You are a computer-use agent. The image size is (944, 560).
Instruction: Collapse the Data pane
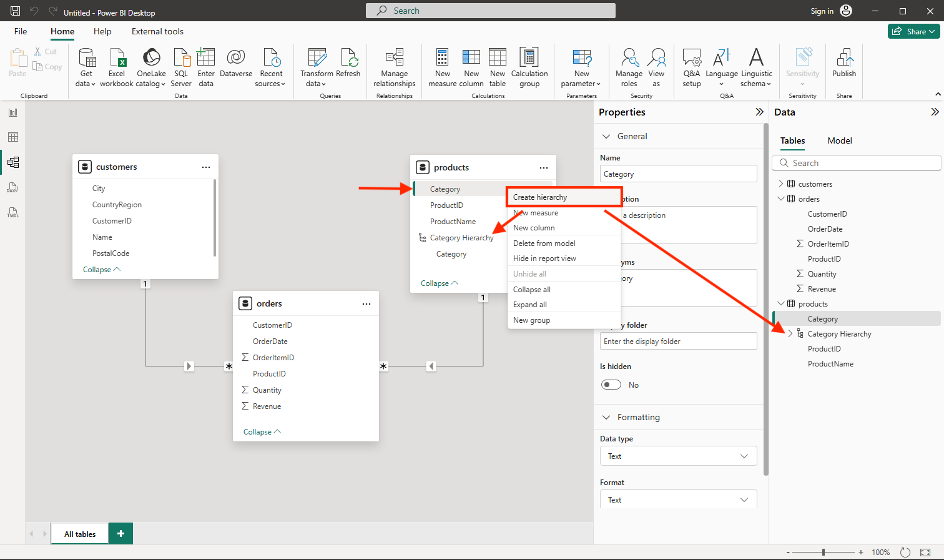tap(935, 112)
